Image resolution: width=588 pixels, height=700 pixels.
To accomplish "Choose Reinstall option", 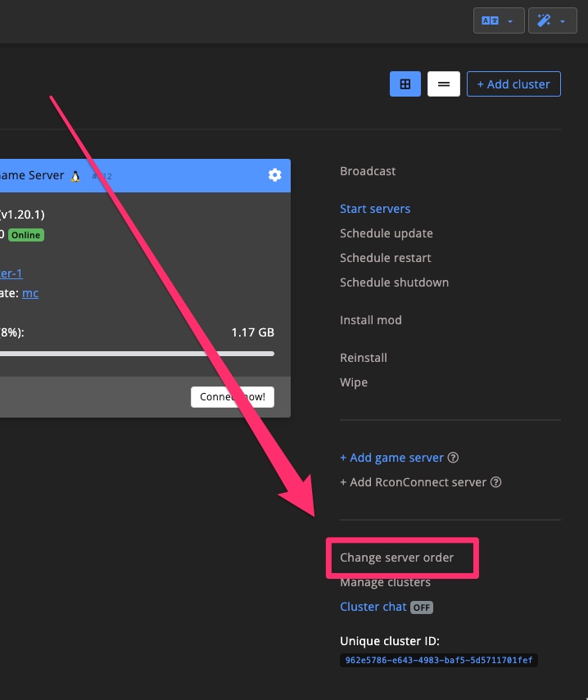I will pos(364,358).
